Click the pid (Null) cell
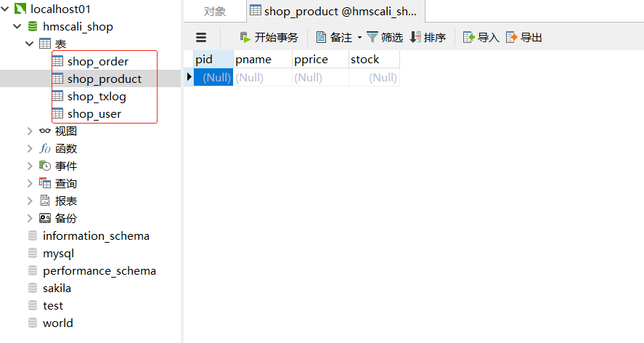Screen dimensions: 644x343 (x=213, y=77)
